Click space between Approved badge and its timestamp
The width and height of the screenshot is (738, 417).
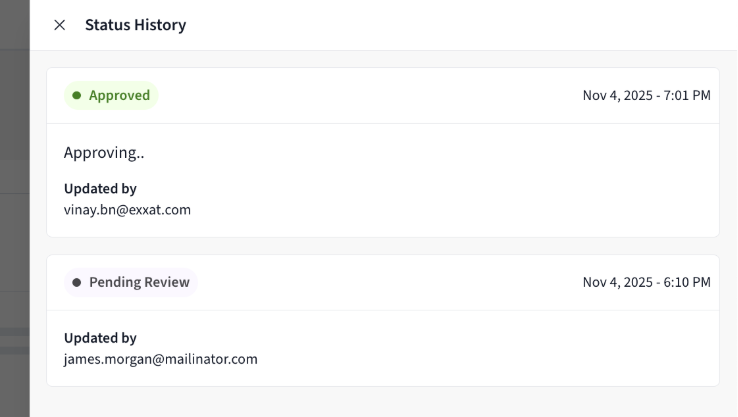click(x=370, y=96)
